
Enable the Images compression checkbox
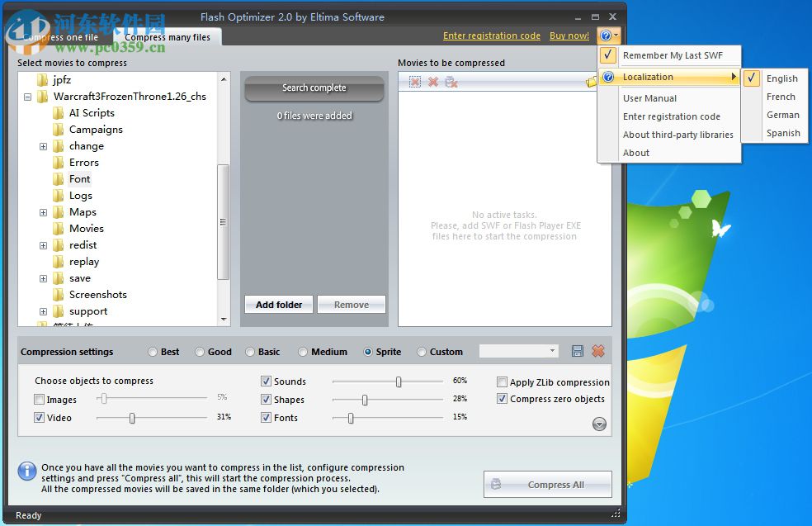point(37,400)
